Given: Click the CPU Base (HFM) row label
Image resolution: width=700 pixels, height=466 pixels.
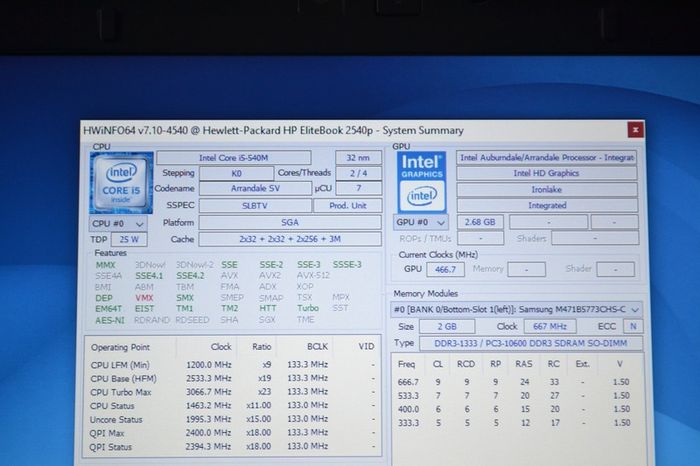Looking at the screenshot, I should [x=124, y=379].
